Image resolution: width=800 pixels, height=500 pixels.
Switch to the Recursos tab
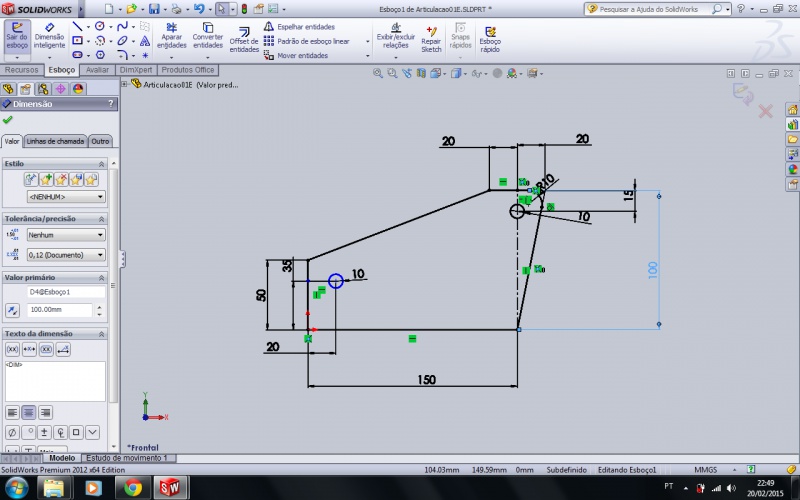click(21, 70)
